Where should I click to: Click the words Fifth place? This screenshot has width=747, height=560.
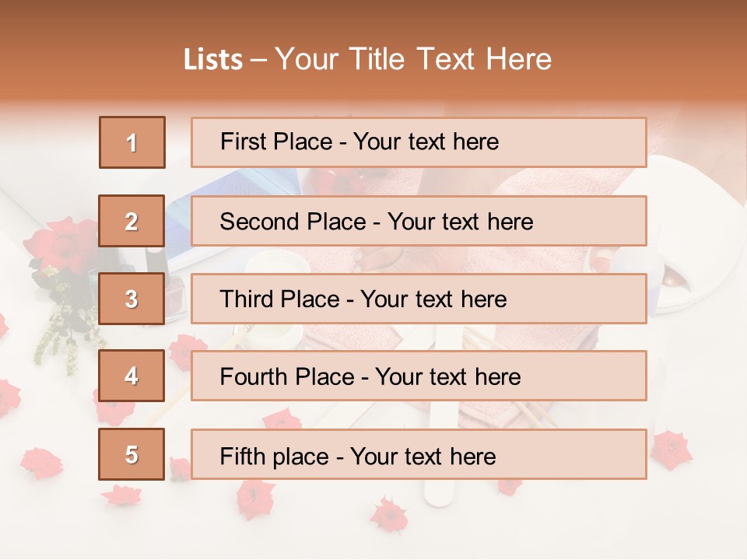275,457
